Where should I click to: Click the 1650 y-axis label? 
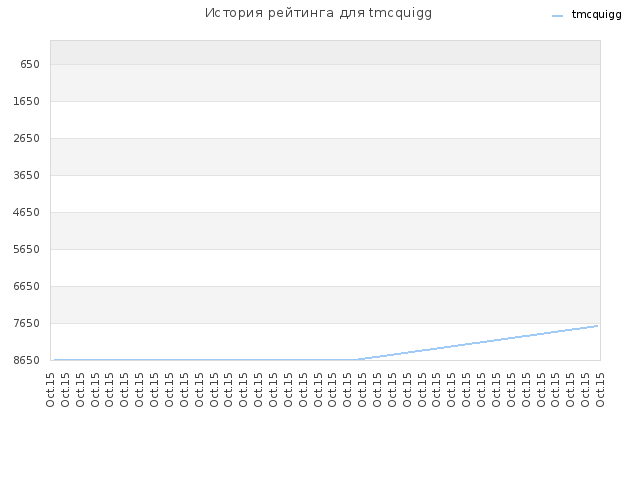pos(27,101)
